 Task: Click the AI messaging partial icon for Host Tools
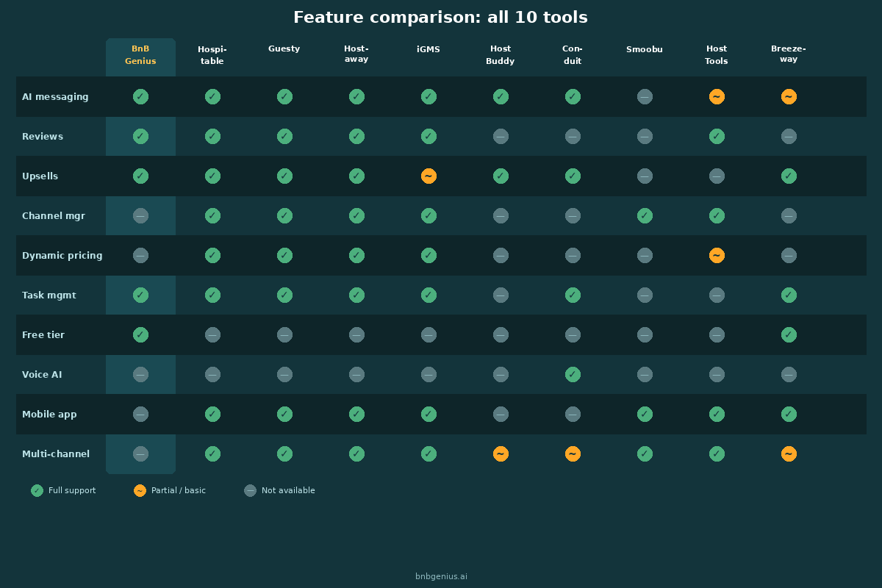(x=717, y=96)
